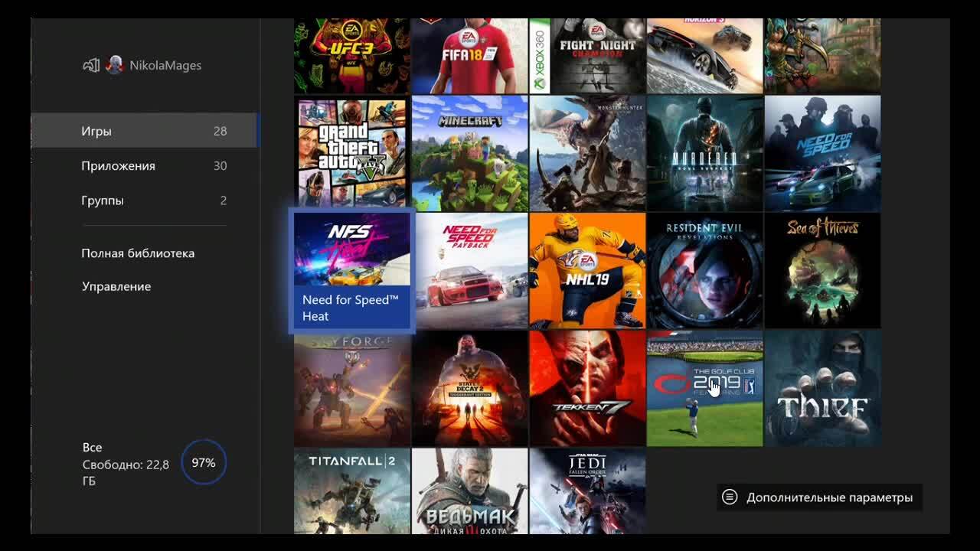Open the Need for Speed Payback tile

coord(472,271)
